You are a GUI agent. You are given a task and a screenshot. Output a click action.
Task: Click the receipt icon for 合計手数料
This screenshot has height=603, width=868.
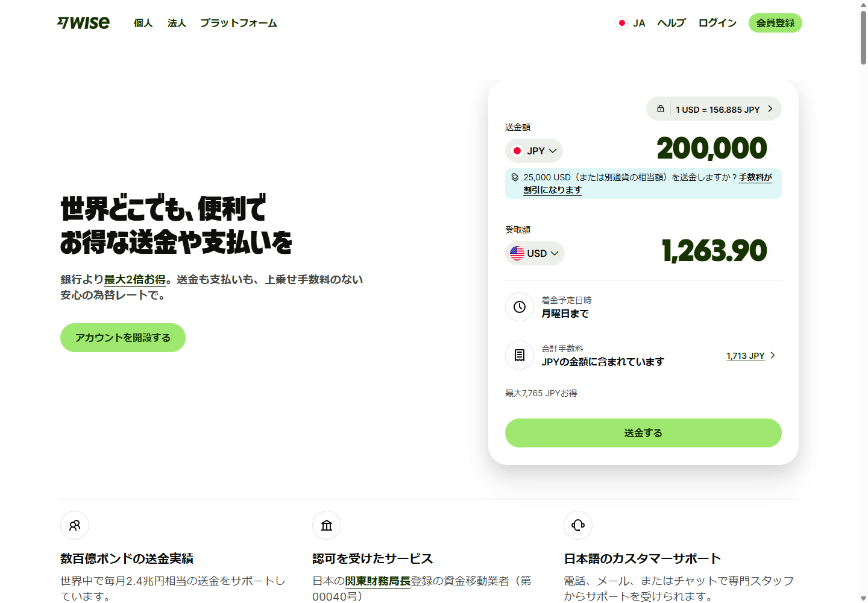click(520, 355)
